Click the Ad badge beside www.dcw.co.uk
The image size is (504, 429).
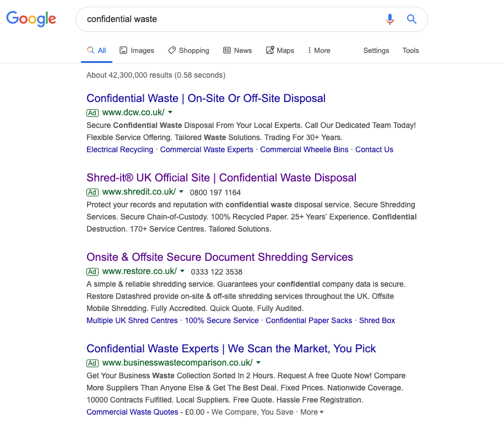click(92, 113)
